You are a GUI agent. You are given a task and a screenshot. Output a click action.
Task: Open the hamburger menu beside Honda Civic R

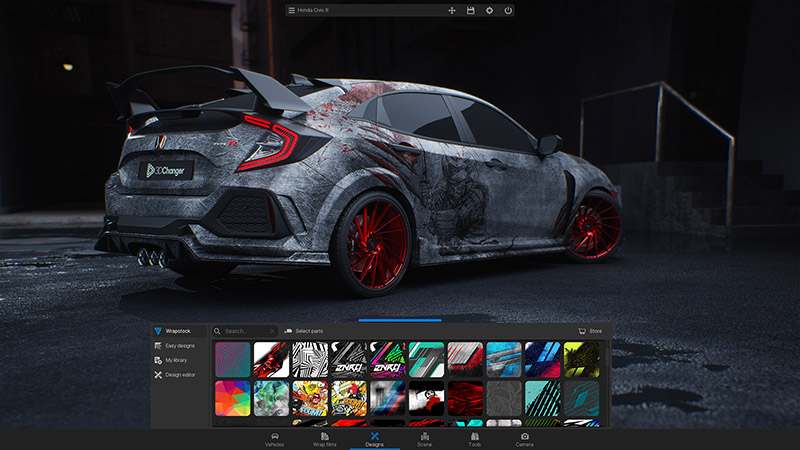[291, 10]
